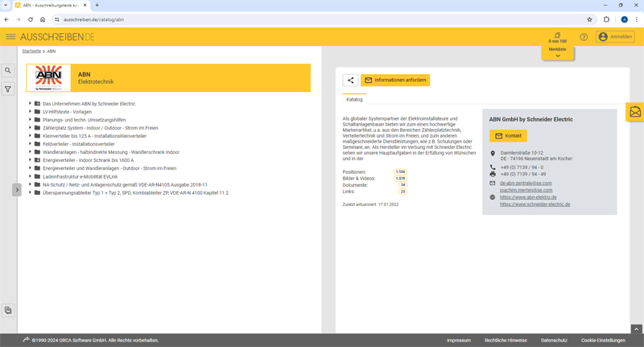644x347 pixels.
Task: Open the floating envelope contact icon
Action: [x=635, y=112]
